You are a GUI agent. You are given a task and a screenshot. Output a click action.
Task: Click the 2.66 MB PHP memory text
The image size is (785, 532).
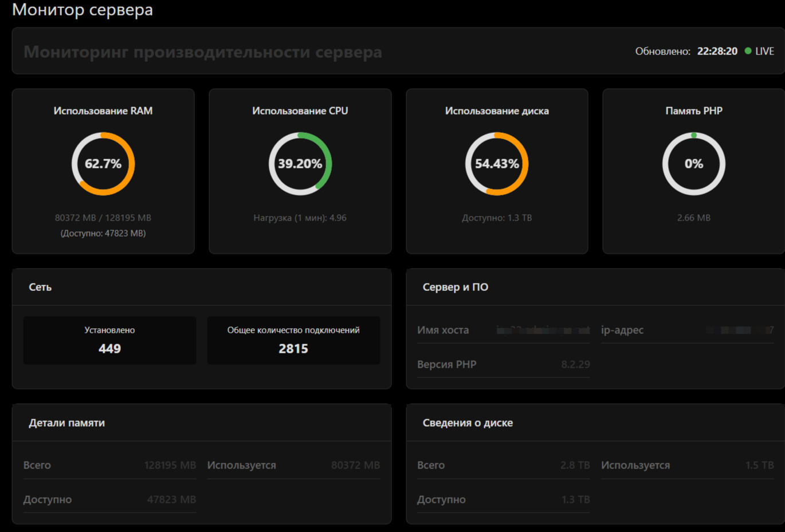(694, 218)
